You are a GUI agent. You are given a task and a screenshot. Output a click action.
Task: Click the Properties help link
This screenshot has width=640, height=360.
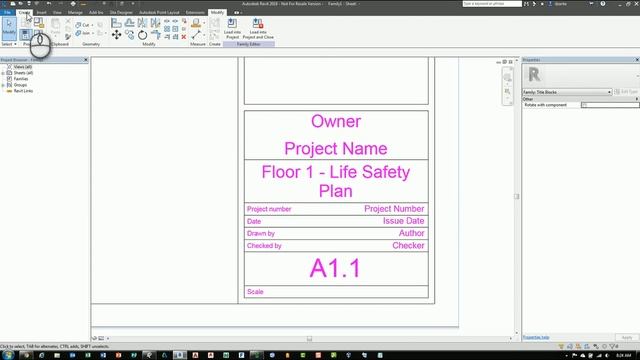(536, 338)
